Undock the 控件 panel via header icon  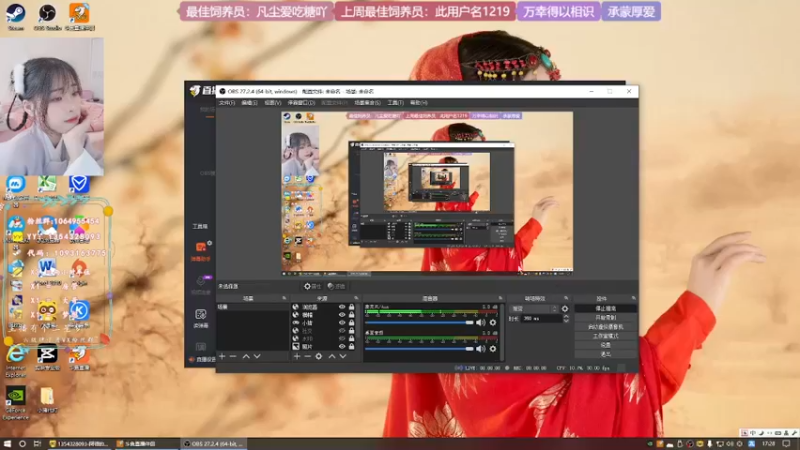tap(633, 298)
